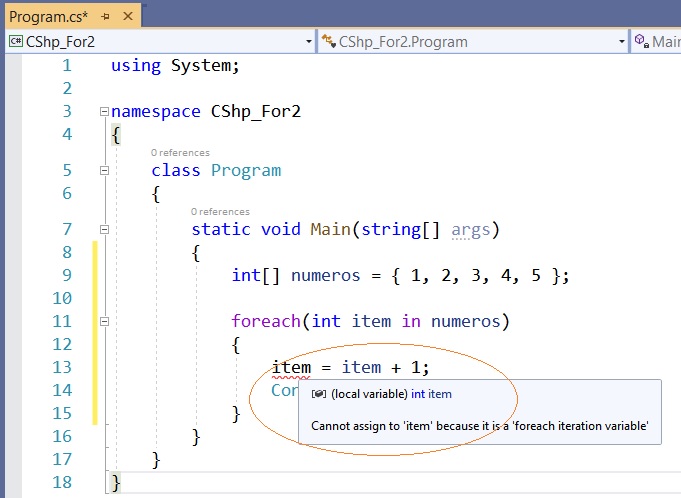Collapse the class Program block

(104, 170)
